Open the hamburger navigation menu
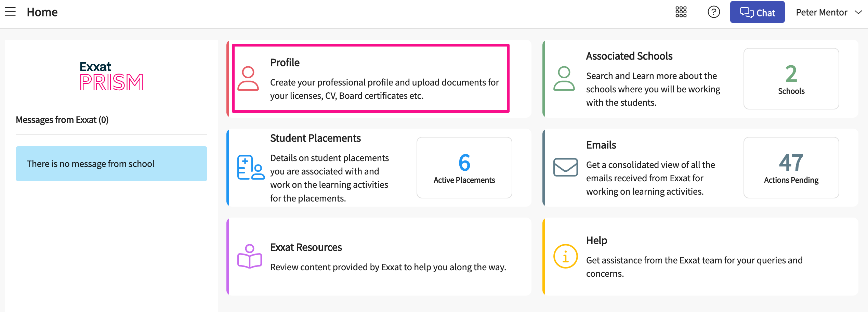Viewport: 868px width, 312px height. pyautogui.click(x=10, y=12)
